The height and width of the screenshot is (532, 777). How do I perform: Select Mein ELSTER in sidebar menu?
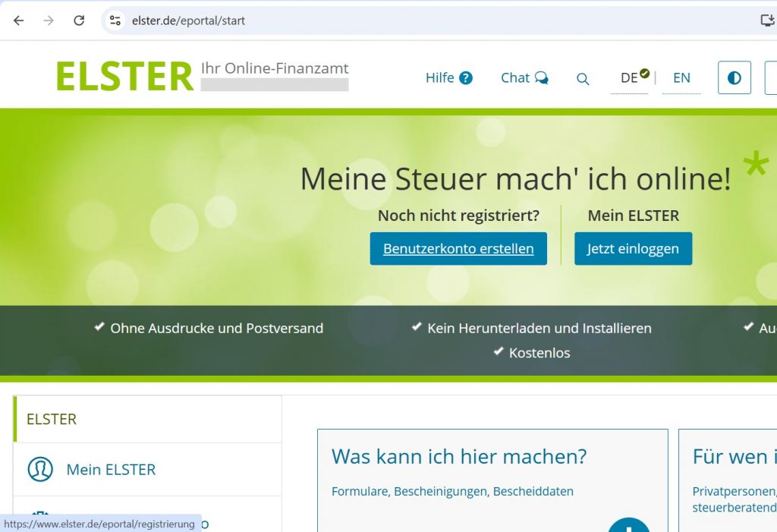(111, 470)
